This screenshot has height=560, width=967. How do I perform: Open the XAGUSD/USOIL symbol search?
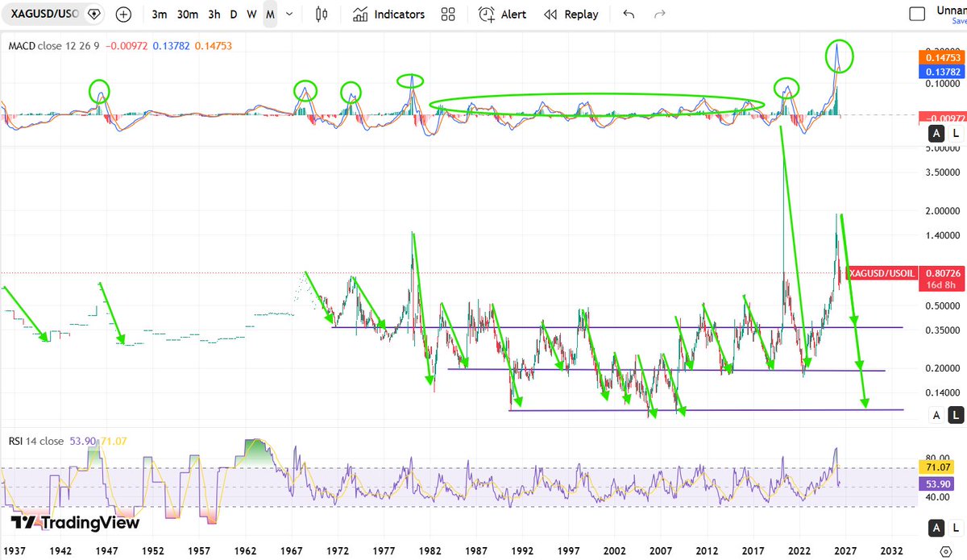pyautogui.click(x=44, y=14)
